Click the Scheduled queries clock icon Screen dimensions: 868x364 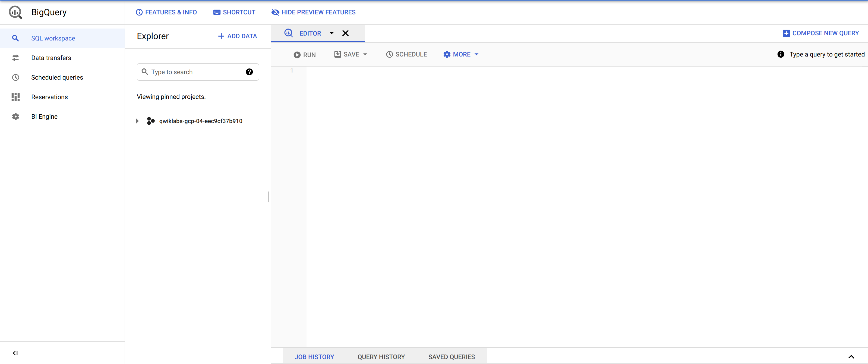(15, 77)
